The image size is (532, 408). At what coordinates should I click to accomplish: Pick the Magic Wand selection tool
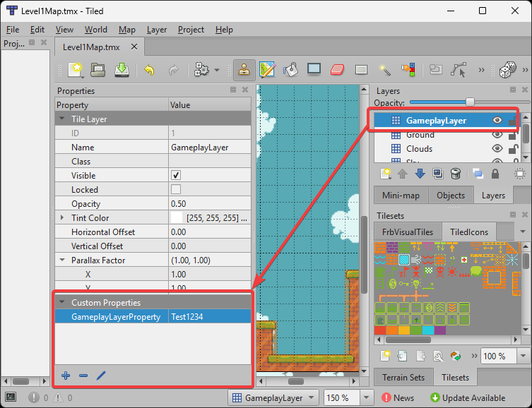coord(385,70)
